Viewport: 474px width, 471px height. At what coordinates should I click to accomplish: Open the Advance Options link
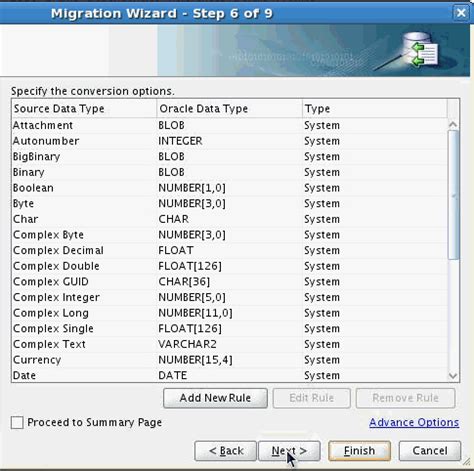(x=414, y=422)
